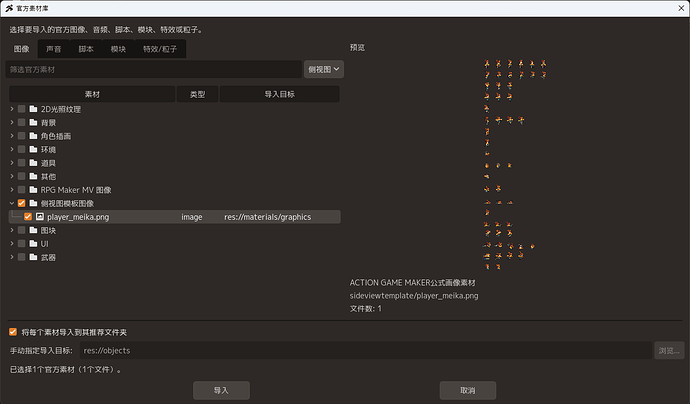The width and height of the screenshot is (690, 404).
Task: Open the 侧视图 filter dropdown
Action: pyautogui.click(x=323, y=69)
